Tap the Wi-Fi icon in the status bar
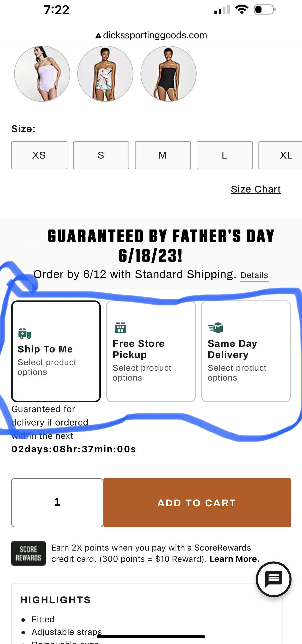 pos(242,10)
